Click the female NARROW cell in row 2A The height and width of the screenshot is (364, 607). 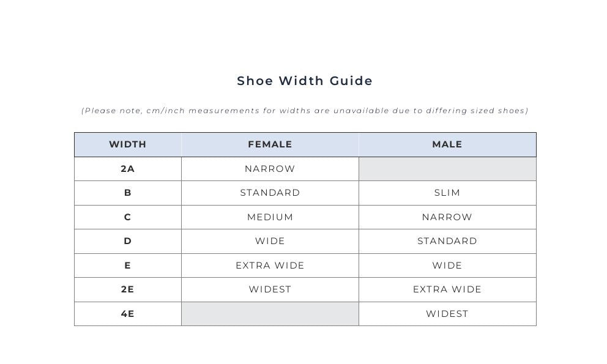point(270,169)
